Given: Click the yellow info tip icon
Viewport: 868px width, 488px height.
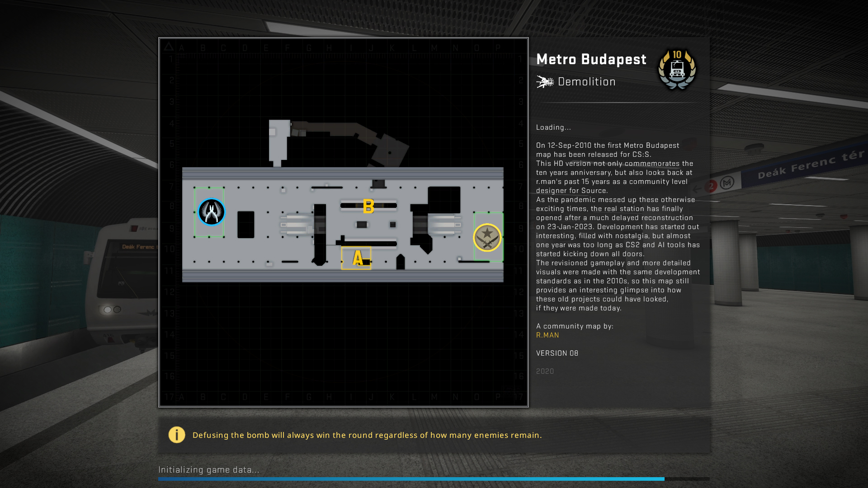Looking at the screenshot, I should [x=177, y=435].
